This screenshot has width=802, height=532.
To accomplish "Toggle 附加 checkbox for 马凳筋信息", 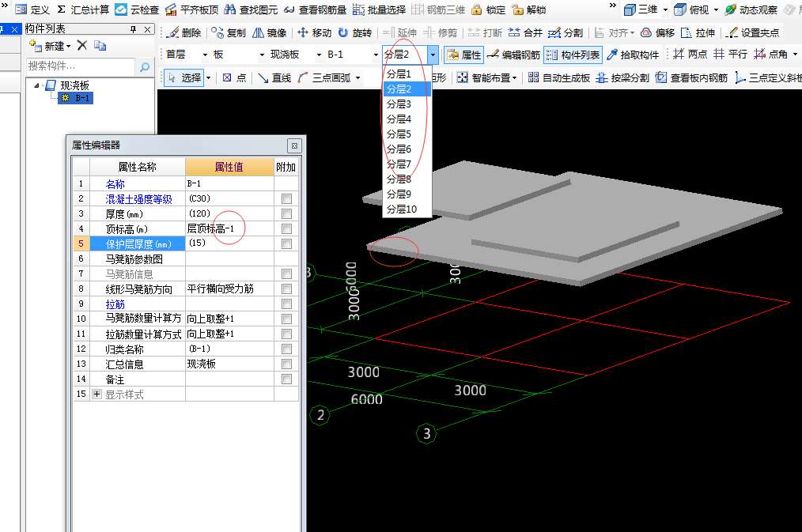I will (286, 274).
